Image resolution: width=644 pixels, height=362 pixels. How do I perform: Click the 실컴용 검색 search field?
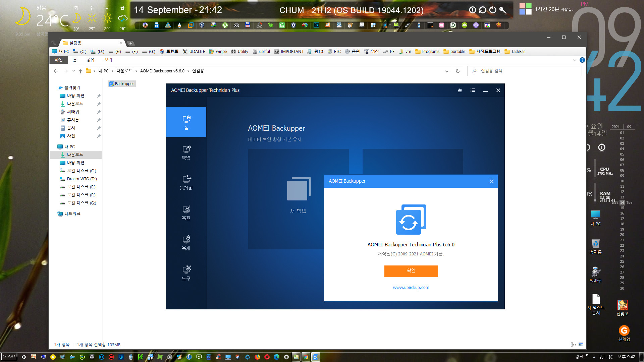point(524,71)
